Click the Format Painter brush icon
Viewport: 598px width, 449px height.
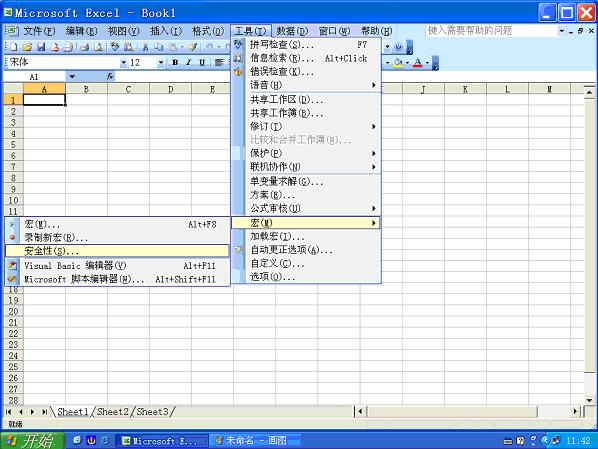pos(193,47)
